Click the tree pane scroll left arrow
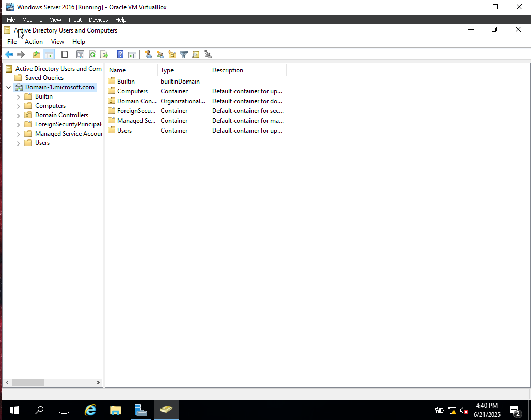This screenshot has height=420, width=531. coord(7,382)
